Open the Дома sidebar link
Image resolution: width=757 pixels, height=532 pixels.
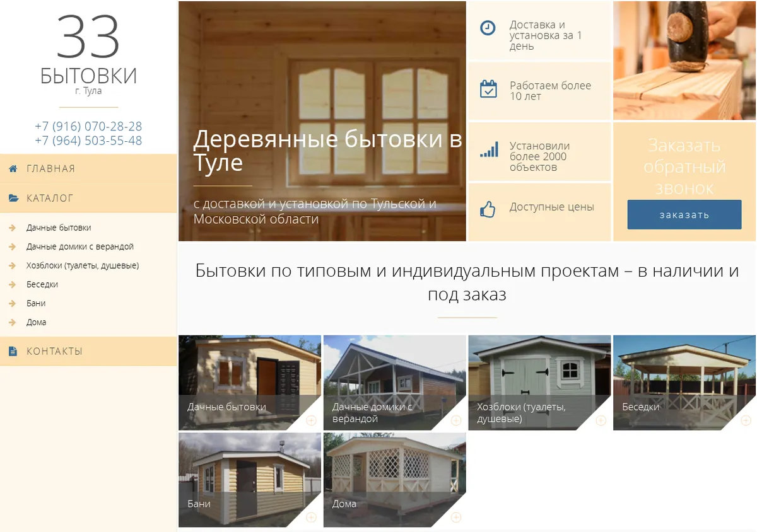pyautogui.click(x=36, y=322)
